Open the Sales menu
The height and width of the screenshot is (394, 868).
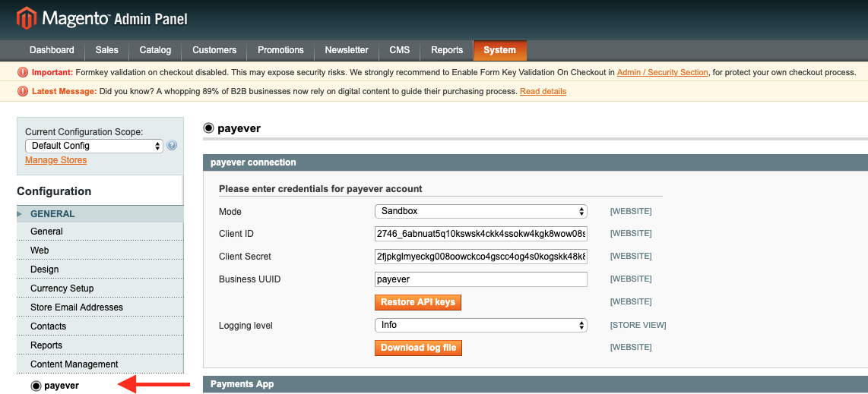click(x=107, y=50)
